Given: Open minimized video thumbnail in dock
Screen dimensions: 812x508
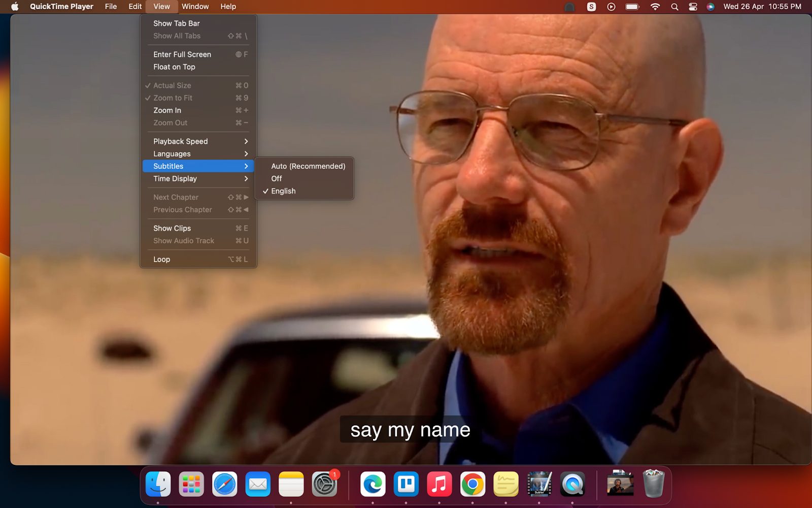Looking at the screenshot, I should click(620, 484).
